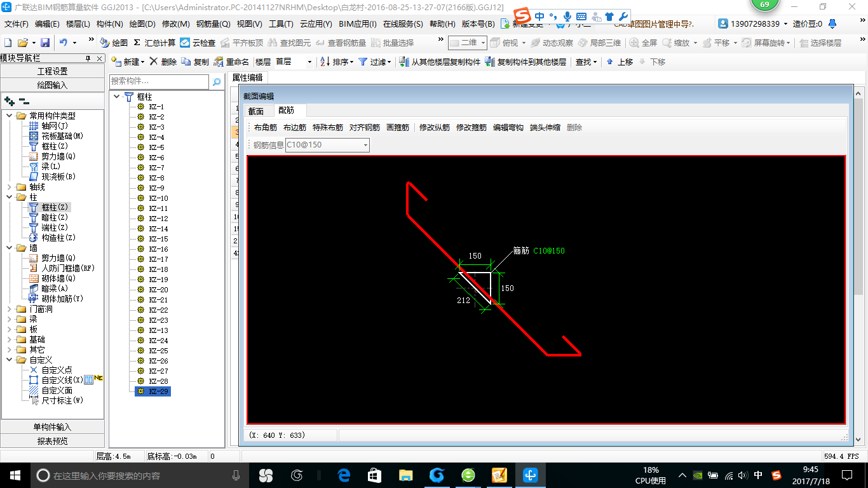Click the 复制 copy component icon

point(186,62)
